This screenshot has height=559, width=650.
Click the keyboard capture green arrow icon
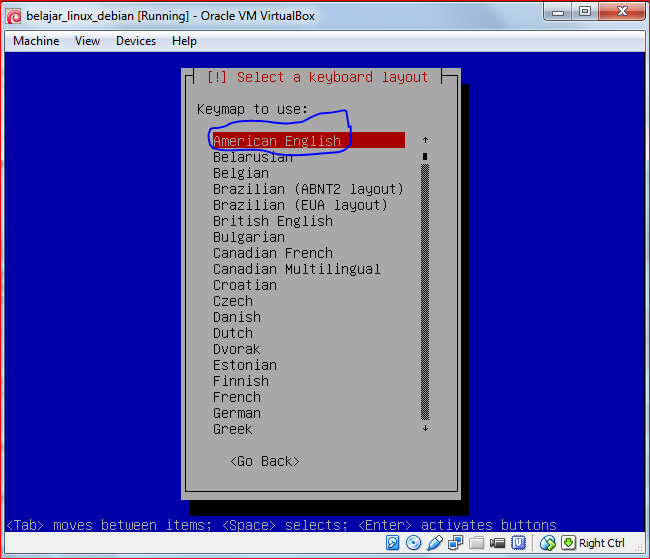tap(568, 542)
